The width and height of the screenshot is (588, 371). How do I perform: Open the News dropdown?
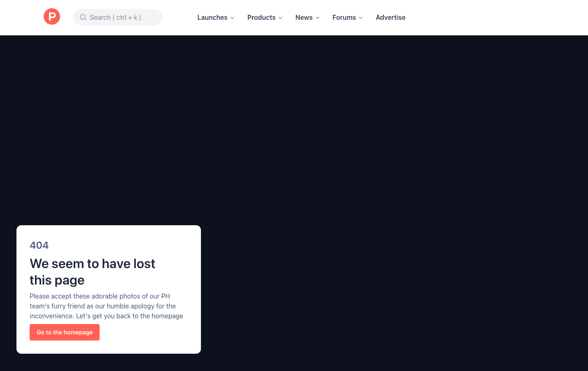pos(307,17)
